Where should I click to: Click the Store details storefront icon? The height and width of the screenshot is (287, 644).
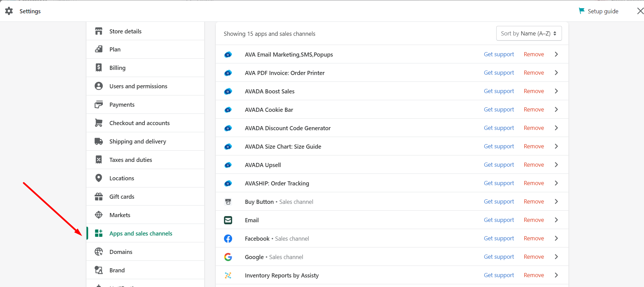point(99,31)
